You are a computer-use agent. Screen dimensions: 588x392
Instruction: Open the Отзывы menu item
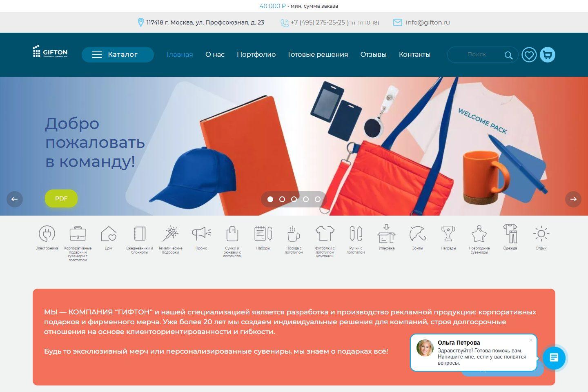[x=373, y=55]
